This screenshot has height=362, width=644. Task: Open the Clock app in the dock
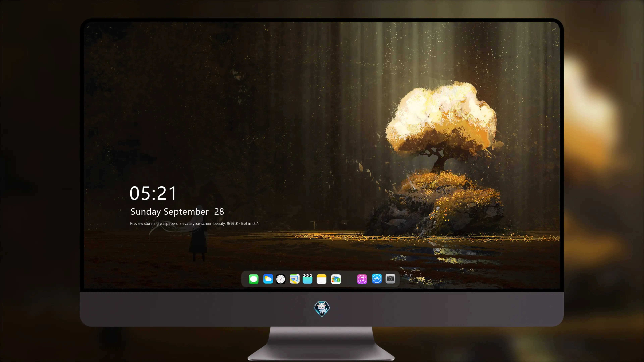click(281, 279)
